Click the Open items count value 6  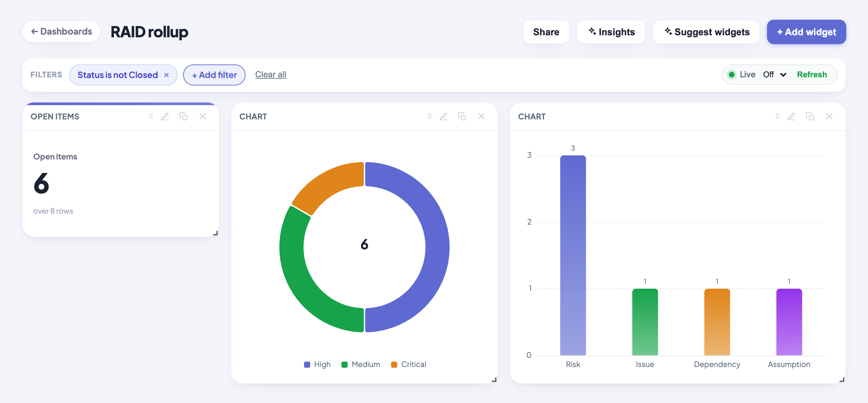tap(41, 183)
